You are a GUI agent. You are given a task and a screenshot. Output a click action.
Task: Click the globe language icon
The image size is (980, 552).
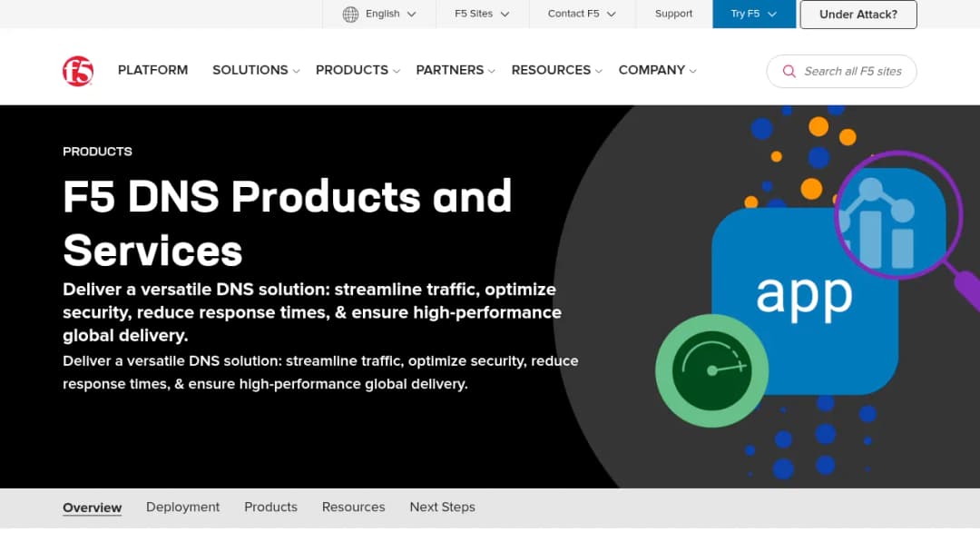point(350,14)
